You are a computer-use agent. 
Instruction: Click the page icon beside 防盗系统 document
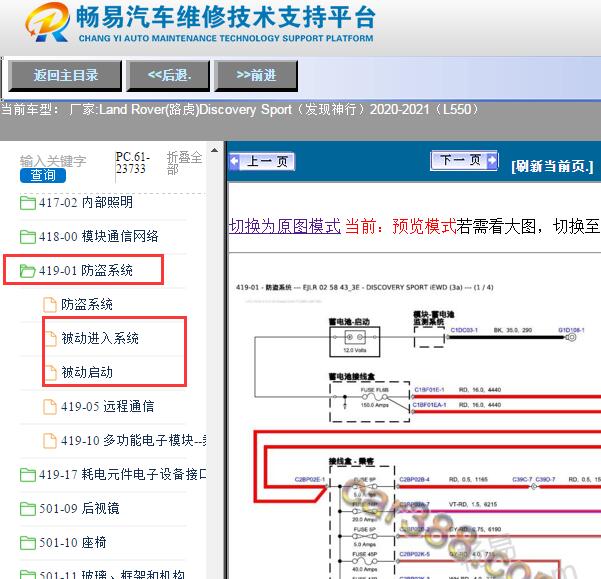(x=49, y=305)
